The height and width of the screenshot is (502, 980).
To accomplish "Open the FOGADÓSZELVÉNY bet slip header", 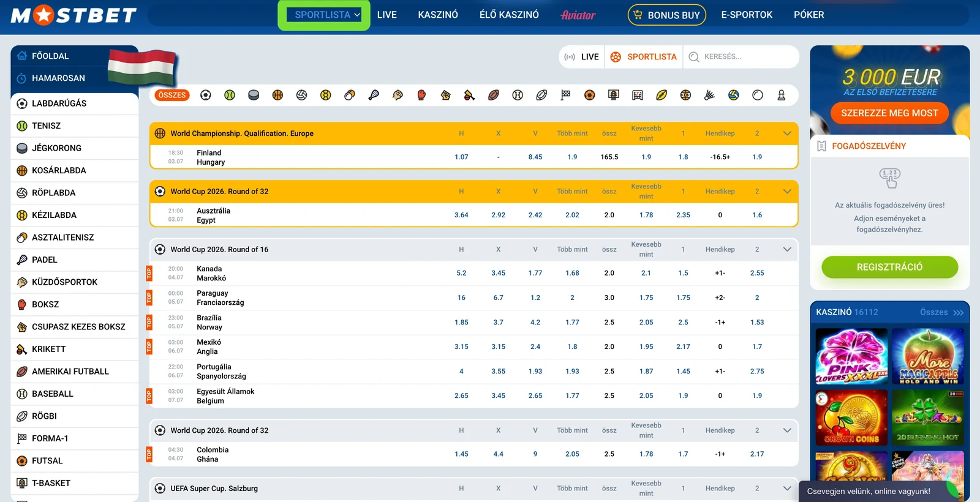I will coord(889,146).
